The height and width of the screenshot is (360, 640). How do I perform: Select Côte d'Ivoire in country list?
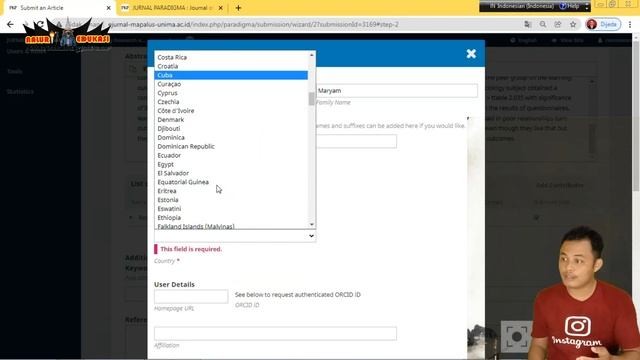[x=231, y=111]
